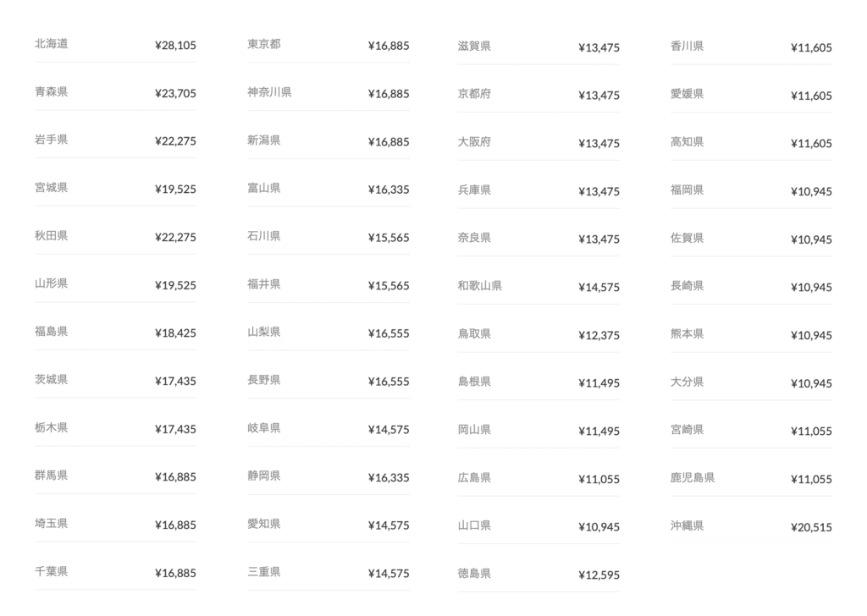The width and height of the screenshot is (867, 616).
Task: Select the 香川県 prefecture label
Action: click(x=687, y=46)
